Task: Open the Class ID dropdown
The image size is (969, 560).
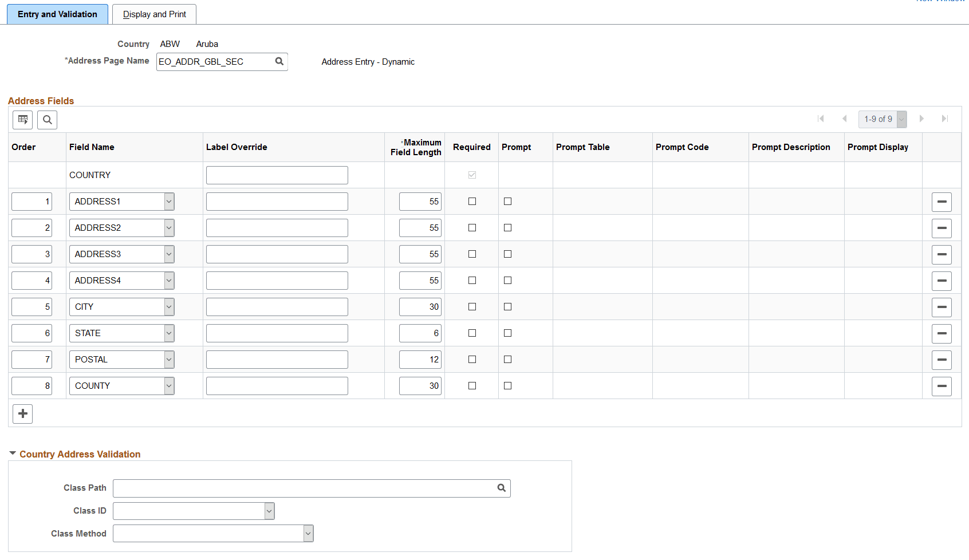Action: 269,510
